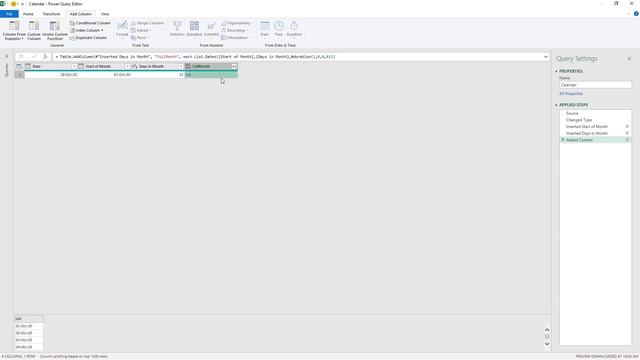This screenshot has height=360, width=640.
Task: Select 01-Oct-20 in the list preview
Action: click(29, 326)
